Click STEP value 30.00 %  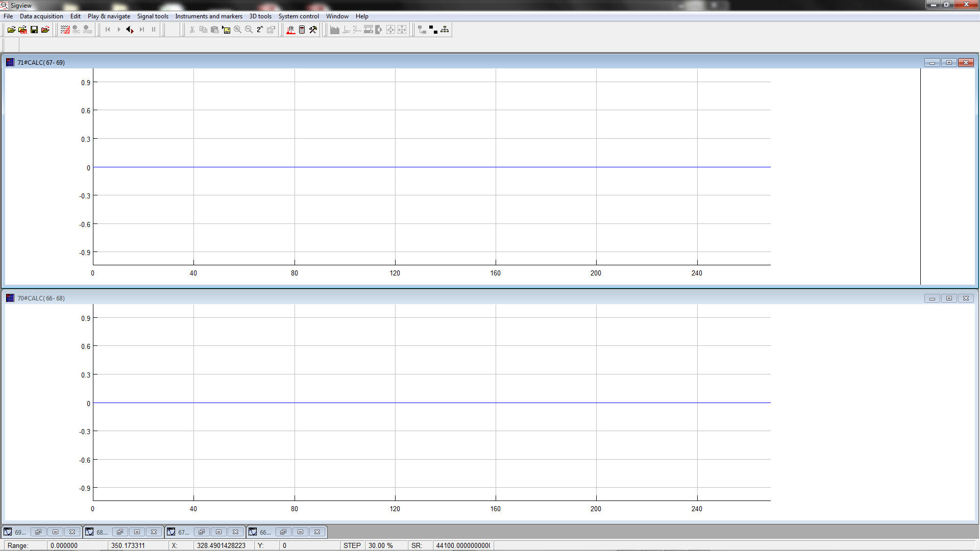[381, 545]
